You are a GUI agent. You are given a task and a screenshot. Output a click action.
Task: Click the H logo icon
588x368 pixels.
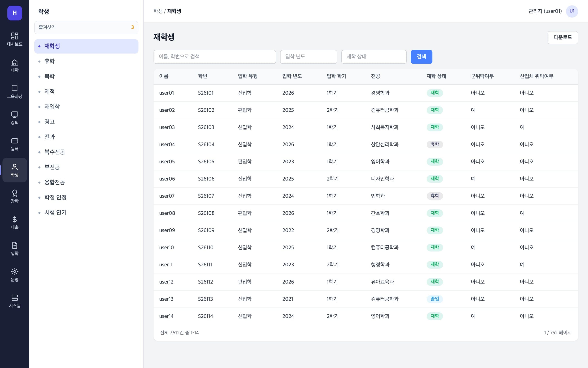tap(14, 13)
